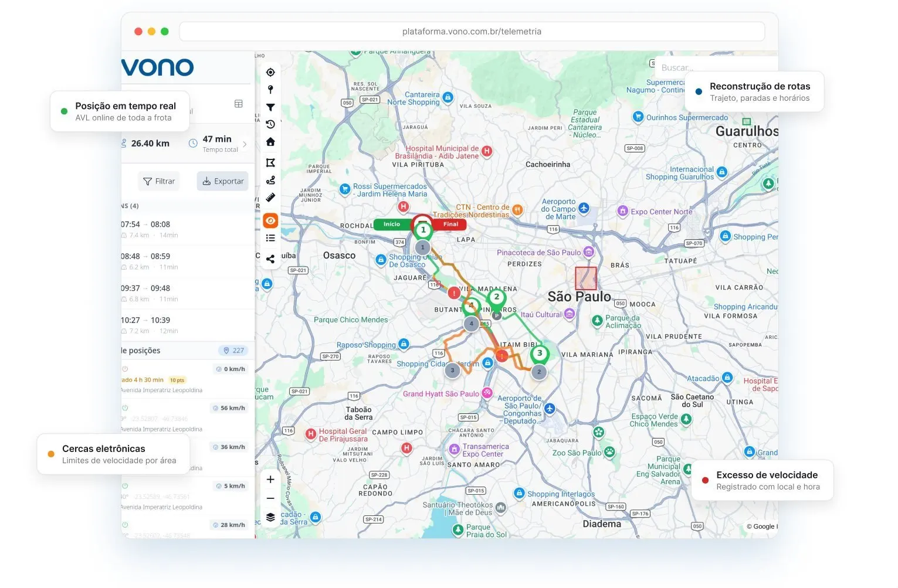This screenshot has width=898, height=588.
Task: Click green stop marker number 3 on the map
Action: click(x=540, y=354)
